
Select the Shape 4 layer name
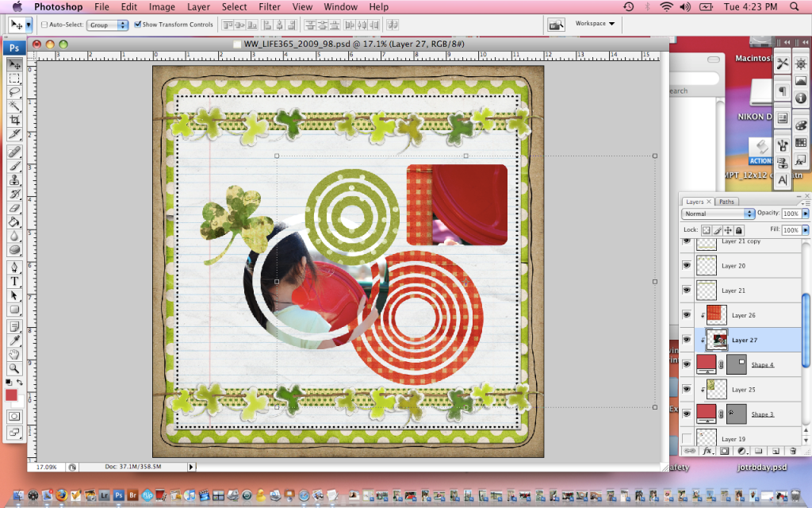coord(762,365)
